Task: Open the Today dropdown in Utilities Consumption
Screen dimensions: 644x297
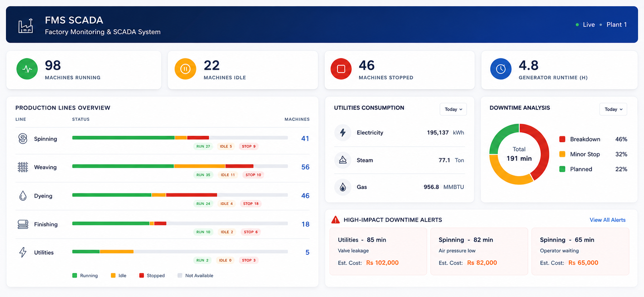Action: [x=453, y=109]
